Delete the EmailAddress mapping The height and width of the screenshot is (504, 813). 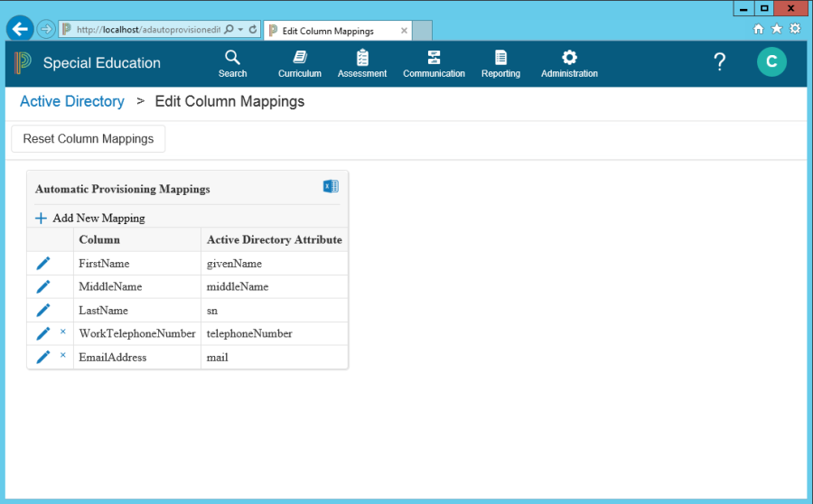pyautogui.click(x=63, y=356)
